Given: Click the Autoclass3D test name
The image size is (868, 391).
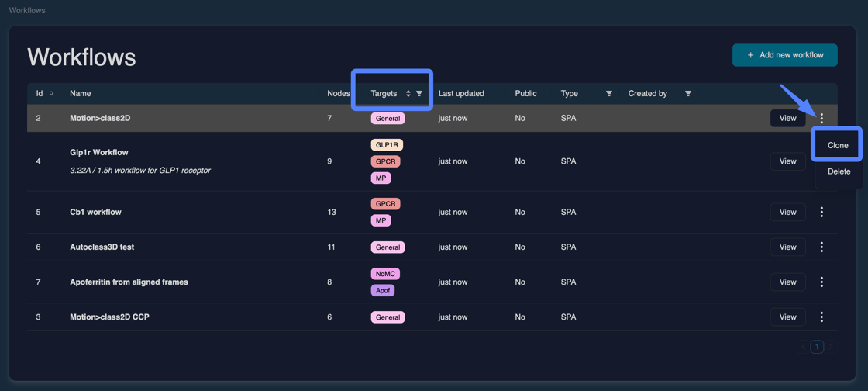Looking at the screenshot, I should (x=102, y=247).
